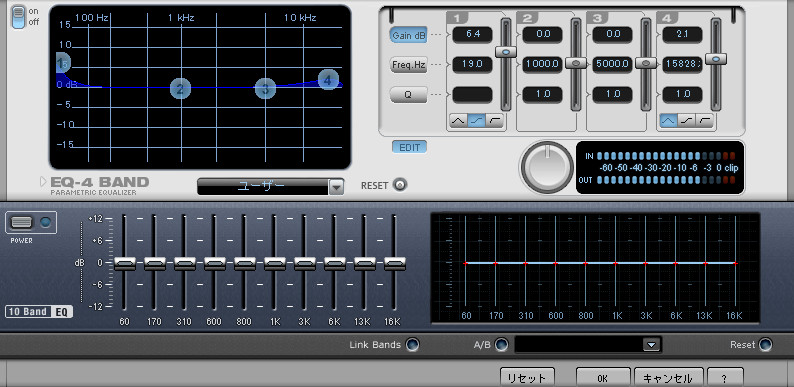Viewport: 794px width, 387px height.
Task: Click the ? help button
Action: point(725,378)
